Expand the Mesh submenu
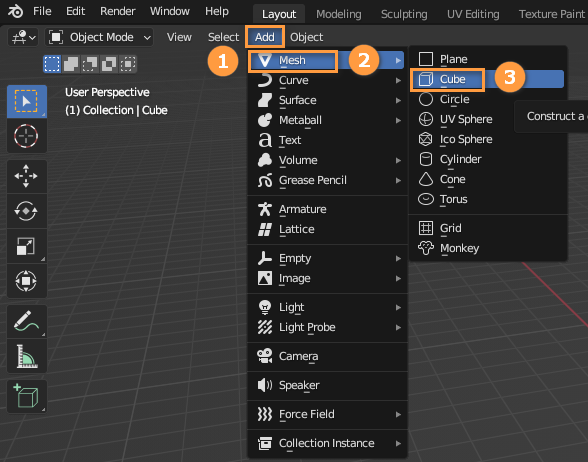This screenshot has height=462, width=588. click(327, 60)
